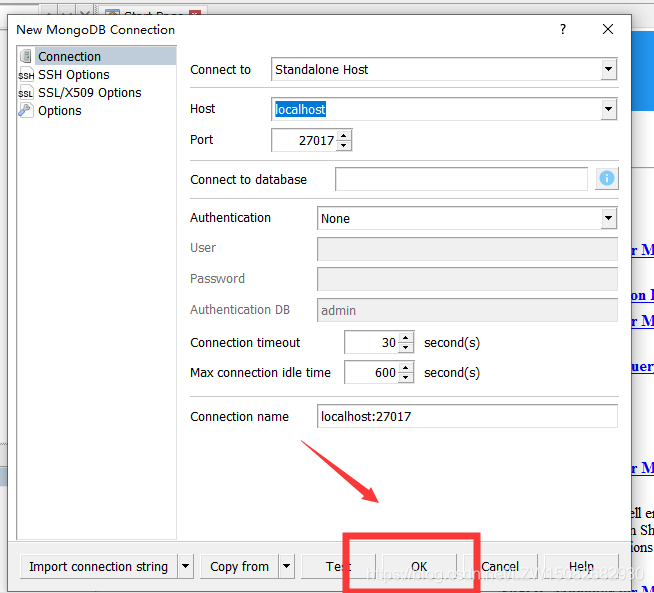Close the New MongoDB Connection dialog

(608, 29)
